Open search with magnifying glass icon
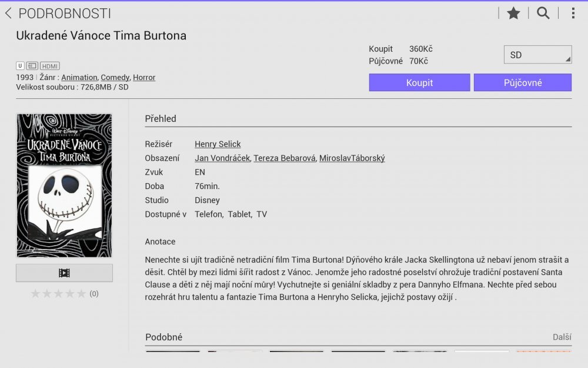Image resolution: width=588 pixels, height=368 pixels. pyautogui.click(x=543, y=14)
